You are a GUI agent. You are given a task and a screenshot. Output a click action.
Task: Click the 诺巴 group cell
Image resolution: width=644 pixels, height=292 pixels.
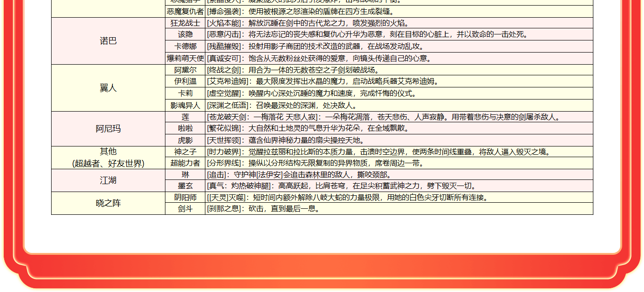(108, 41)
